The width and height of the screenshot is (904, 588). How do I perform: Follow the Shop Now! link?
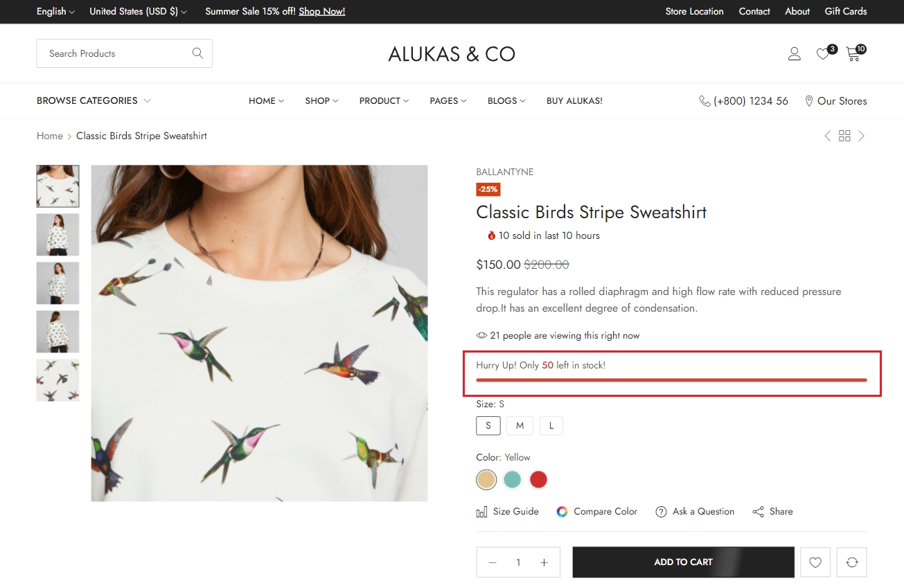coord(321,11)
